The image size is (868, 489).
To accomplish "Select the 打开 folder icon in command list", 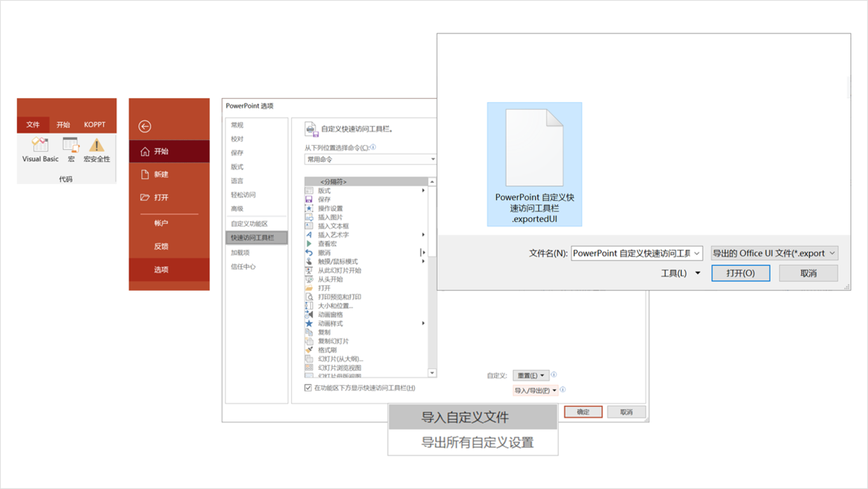I will (x=309, y=288).
